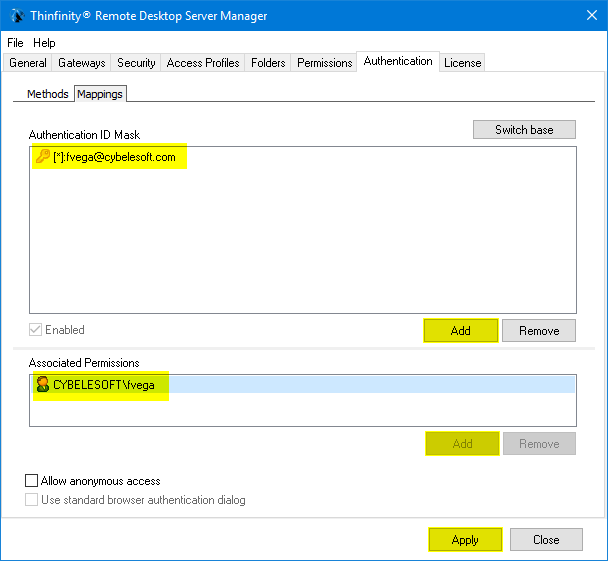
Task: Go to the Access Profiles tab
Action: pos(203,63)
